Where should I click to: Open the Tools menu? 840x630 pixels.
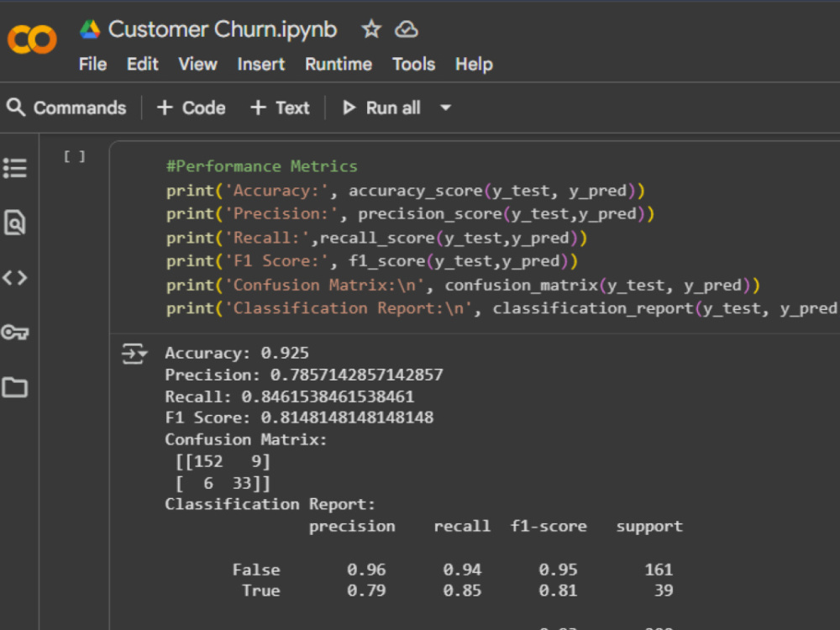tap(413, 65)
